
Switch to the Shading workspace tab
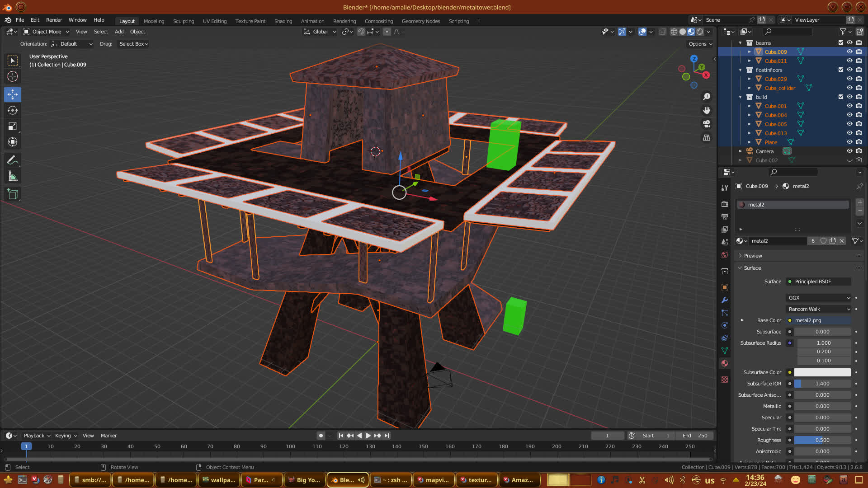click(283, 21)
